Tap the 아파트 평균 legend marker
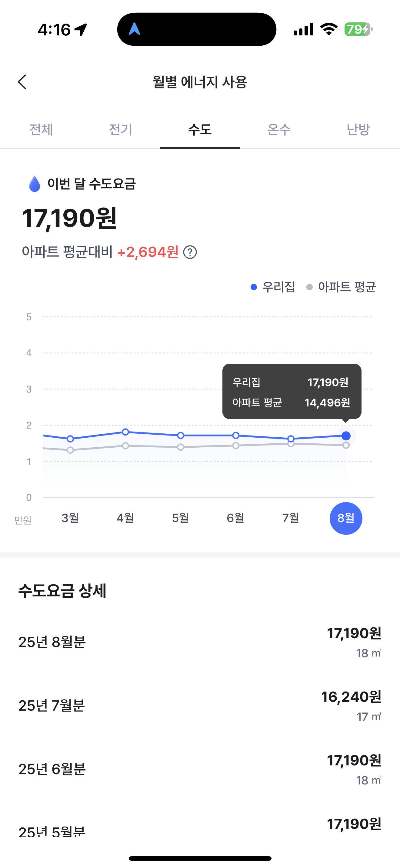Viewport: 400px width, 868px height. 309,287
